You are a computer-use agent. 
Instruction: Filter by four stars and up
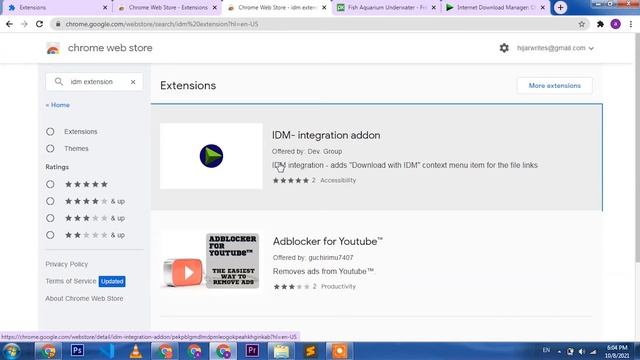point(50,201)
